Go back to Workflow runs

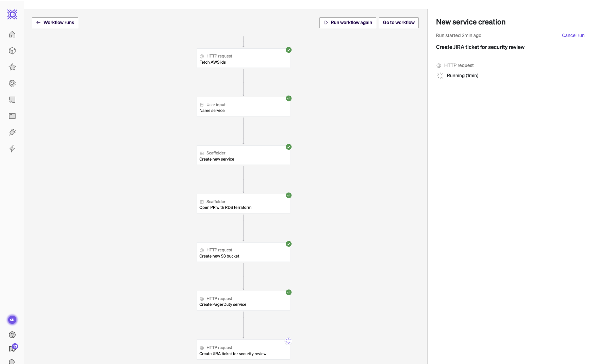click(x=55, y=23)
